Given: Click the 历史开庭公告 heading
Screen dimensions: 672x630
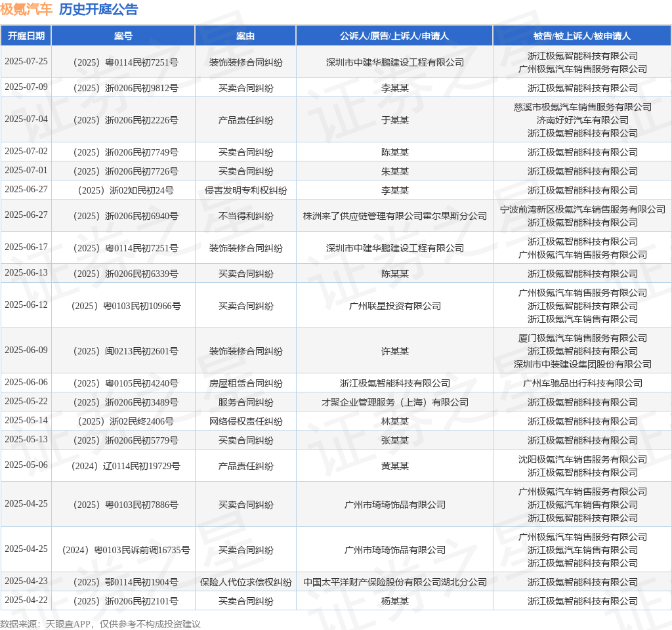Looking at the screenshot, I should click(x=98, y=9).
